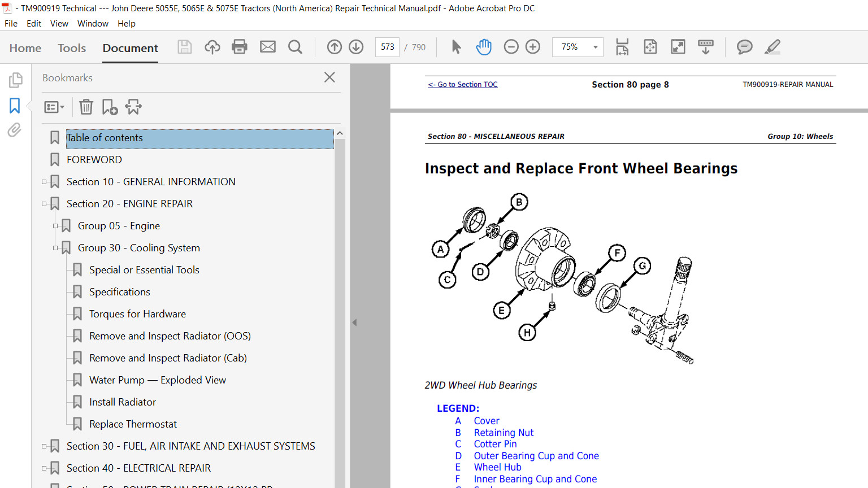Open the Install Radiator bookmark
This screenshot has width=868, height=488.
pos(123,402)
